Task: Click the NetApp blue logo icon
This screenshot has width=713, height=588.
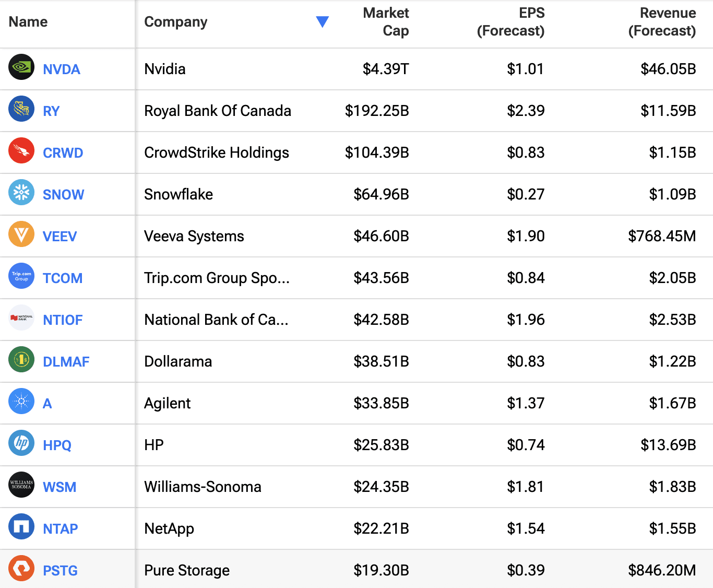Action: click(x=21, y=527)
